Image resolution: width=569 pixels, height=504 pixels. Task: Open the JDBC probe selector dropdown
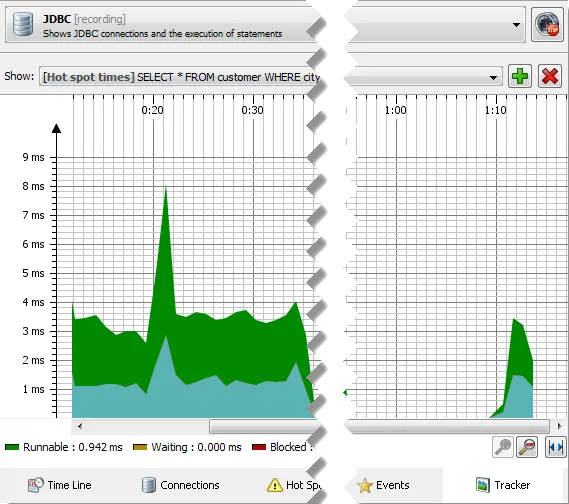pyautogui.click(x=516, y=25)
